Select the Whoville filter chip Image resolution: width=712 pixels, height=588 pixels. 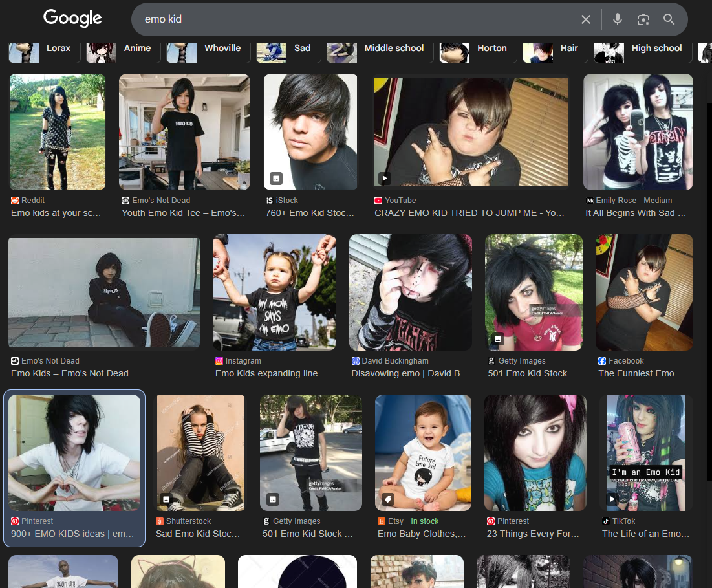(208, 51)
